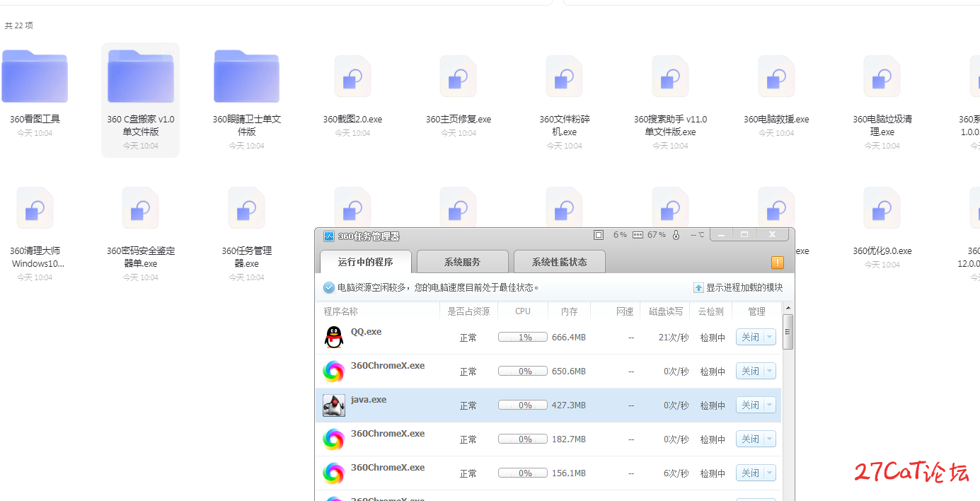
Task: Close the java.exe process with 关闭
Action: 750,405
